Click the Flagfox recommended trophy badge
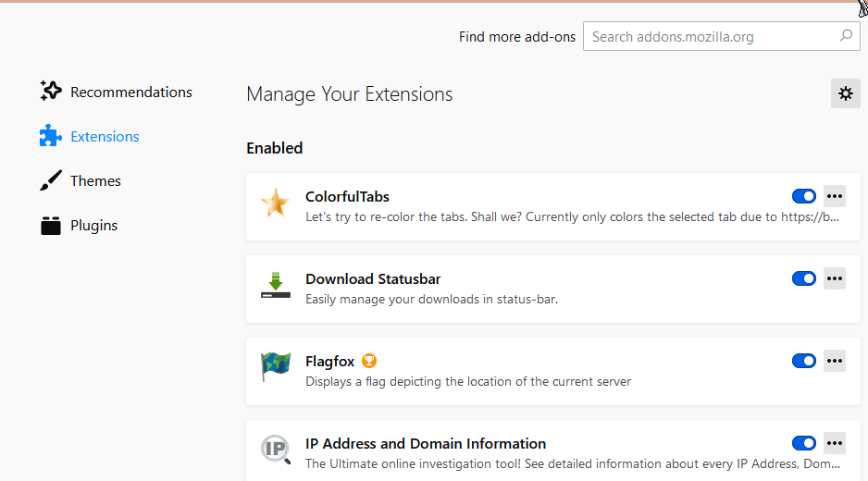This screenshot has height=481, width=868. coord(369,361)
